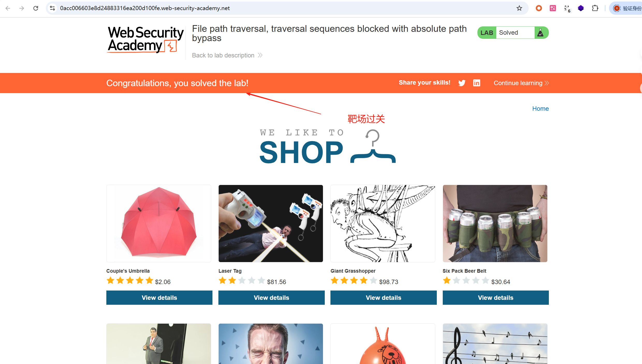The image size is (642, 364).
Task: Open the site information icon in address bar
Action: 53,8
